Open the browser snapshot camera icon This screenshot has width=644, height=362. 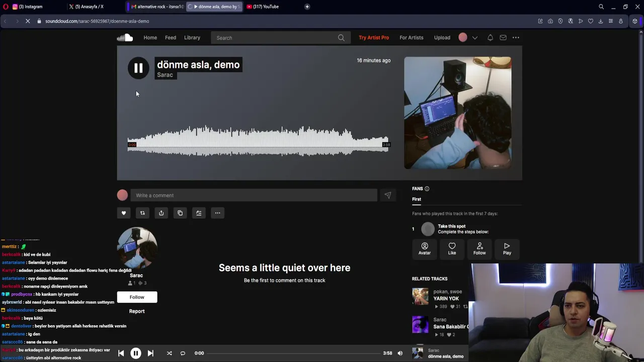[x=550, y=21]
